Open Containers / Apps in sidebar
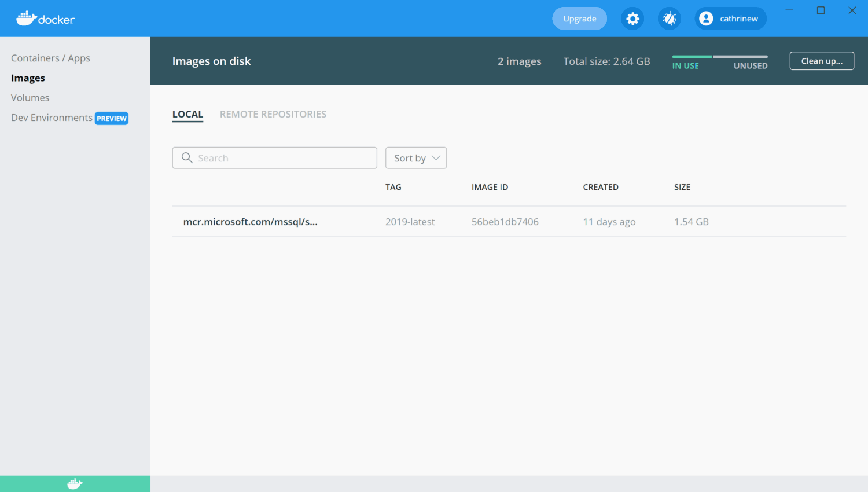Image resolution: width=868 pixels, height=492 pixels. coord(50,58)
